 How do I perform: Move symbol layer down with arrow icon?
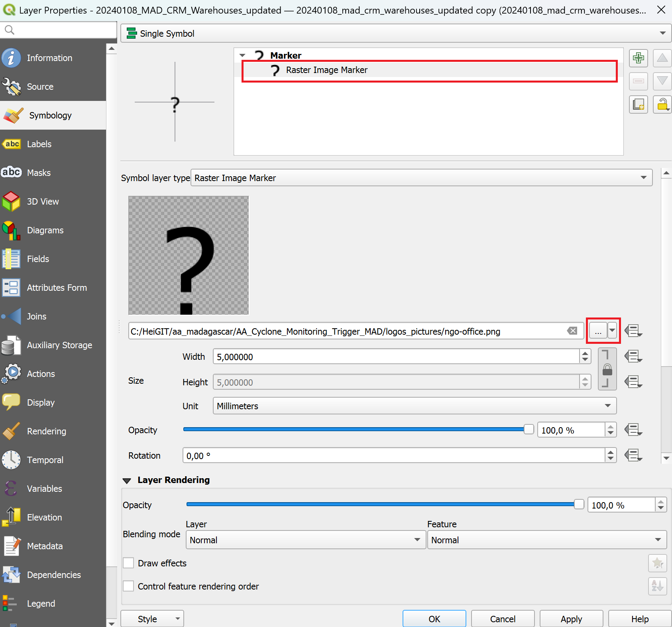click(x=662, y=81)
